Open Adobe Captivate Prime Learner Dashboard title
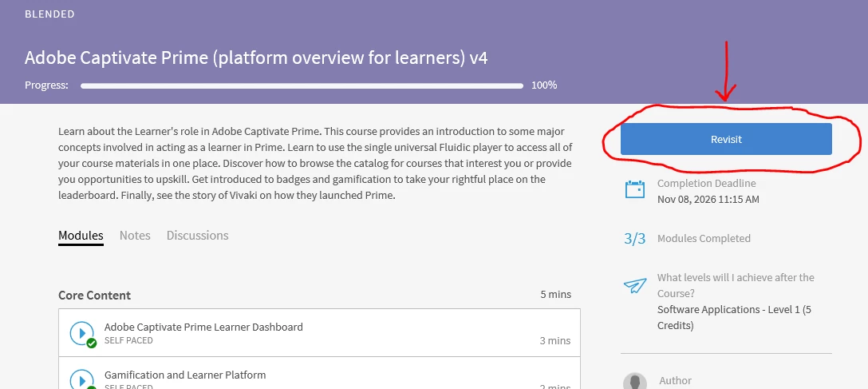Image resolution: width=868 pixels, height=389 pixels. click(x=203, y=327)
